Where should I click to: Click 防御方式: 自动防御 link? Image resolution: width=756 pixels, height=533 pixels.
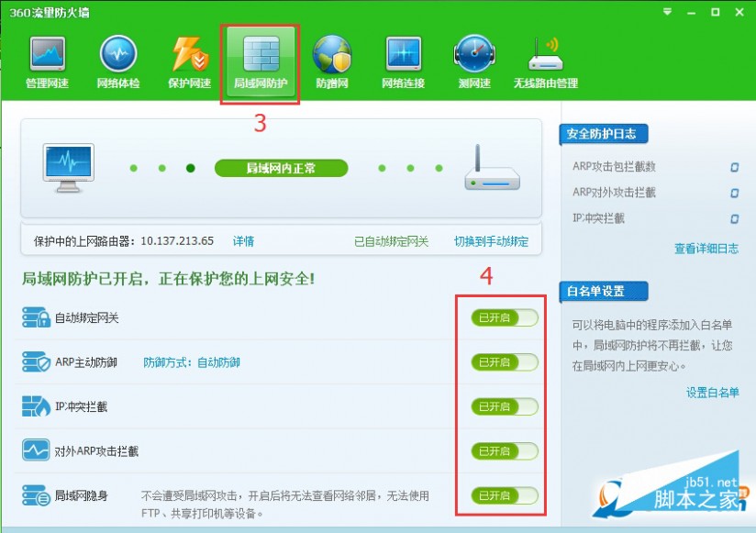pos(192,362)
